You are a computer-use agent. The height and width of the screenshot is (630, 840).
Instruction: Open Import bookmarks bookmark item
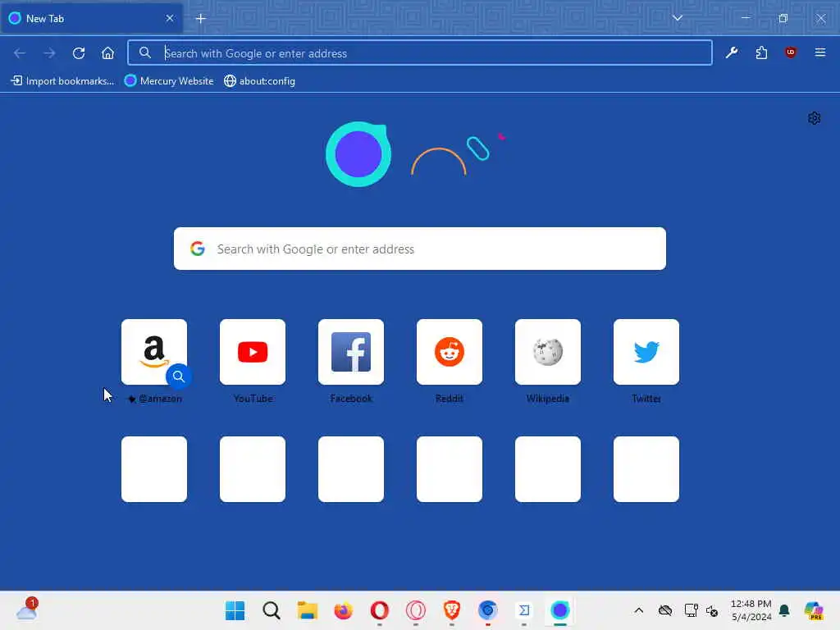(62, 81)
